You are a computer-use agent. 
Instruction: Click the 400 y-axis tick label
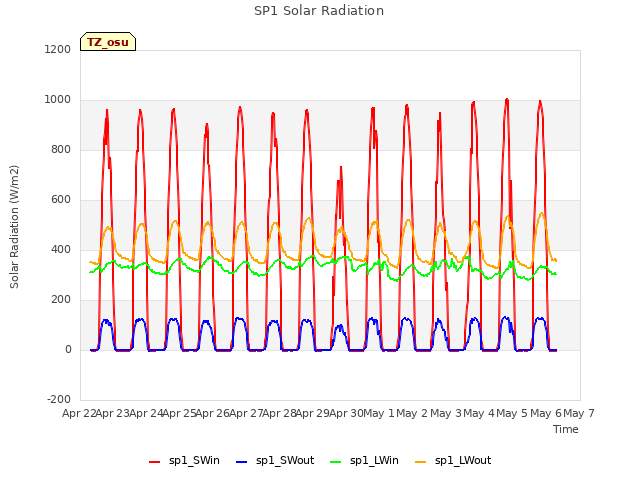[61, 249]
